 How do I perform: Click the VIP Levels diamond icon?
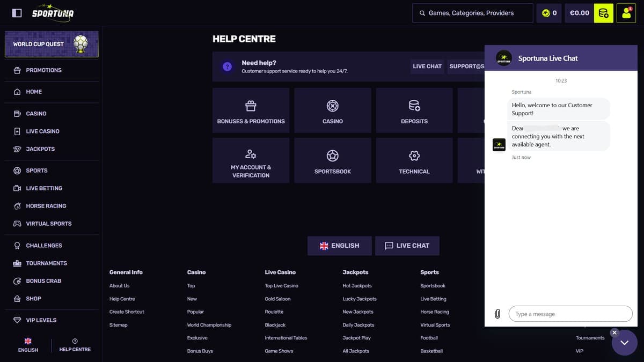coord(17,320)
